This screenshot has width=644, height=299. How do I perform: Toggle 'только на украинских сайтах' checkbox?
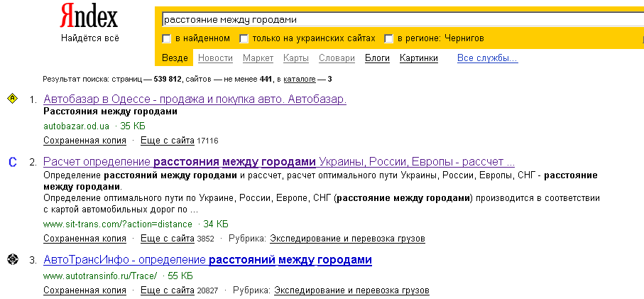[x=244, y=38]
